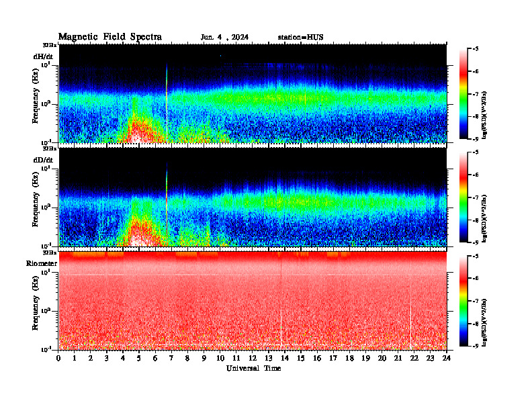Viewport: 532px width, 411px height.
Task: Click hour "9" on the time axis
Action: coord(204,358)
